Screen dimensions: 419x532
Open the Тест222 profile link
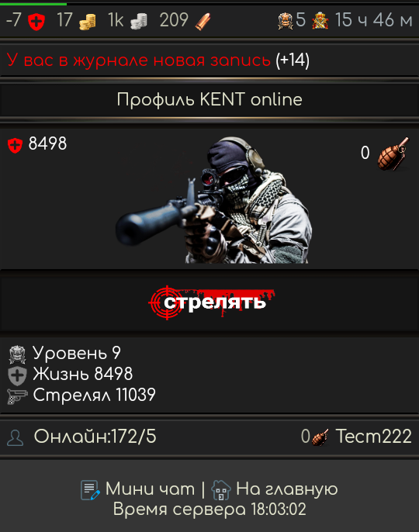coord(373,437)
